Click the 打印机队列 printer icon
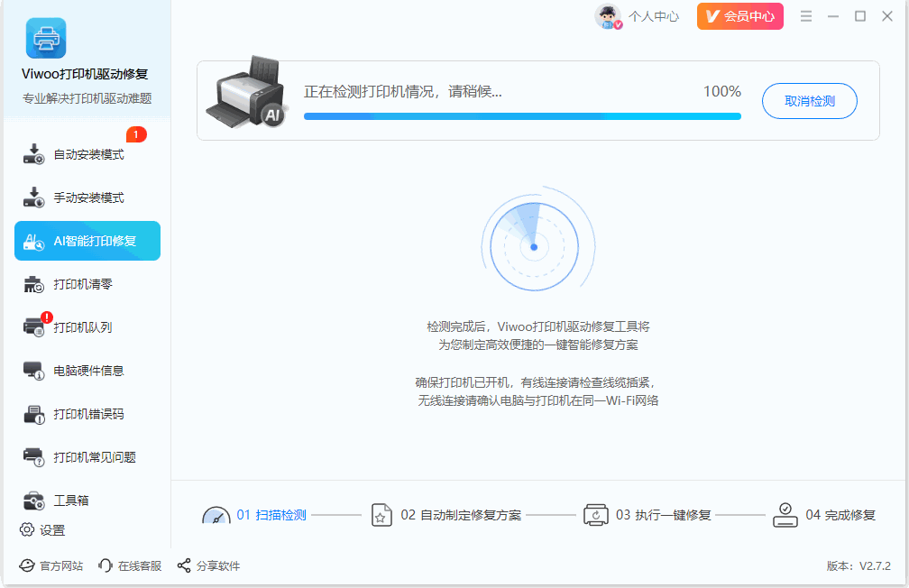 33,327
